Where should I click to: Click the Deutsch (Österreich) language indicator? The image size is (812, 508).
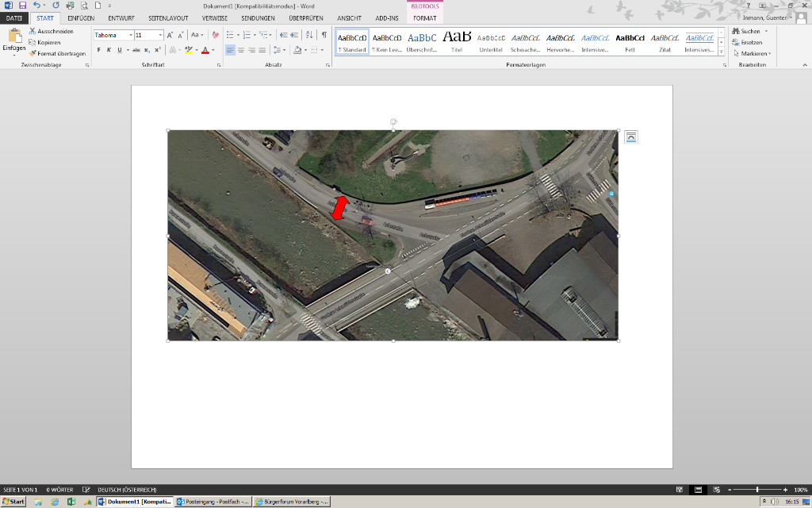pyautogui.click(x=128, y=490)
